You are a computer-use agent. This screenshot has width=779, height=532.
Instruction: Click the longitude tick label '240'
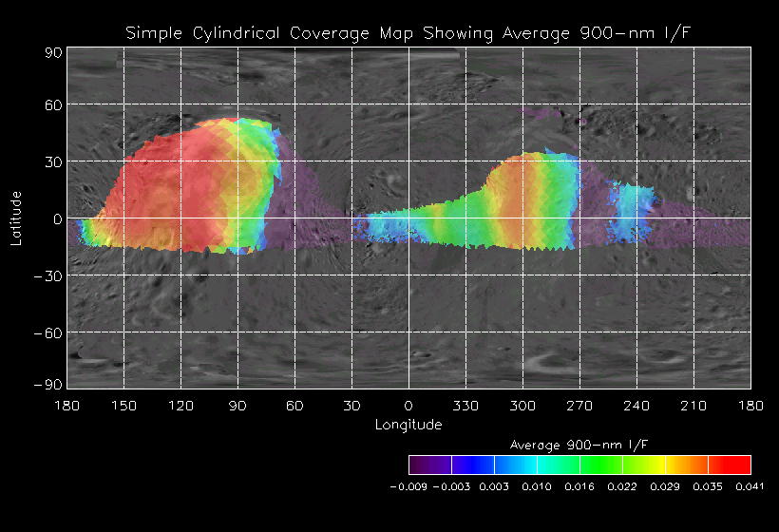pos(636,406)
